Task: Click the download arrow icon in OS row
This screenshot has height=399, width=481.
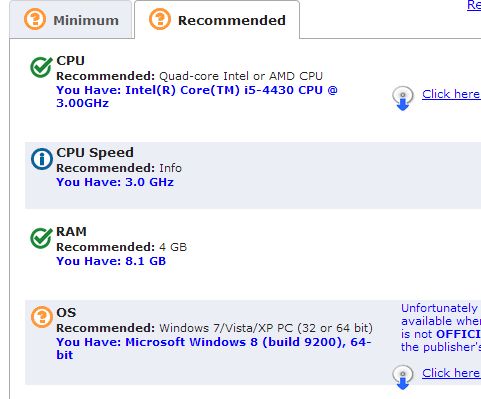Action: [x=403, y=377]
